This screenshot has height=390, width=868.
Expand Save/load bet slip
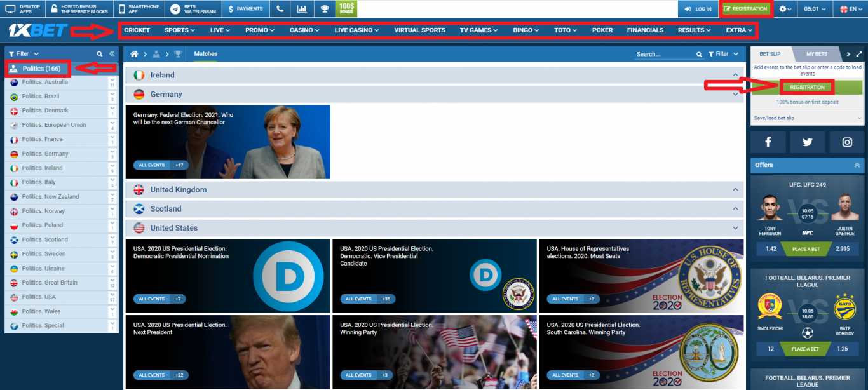807,118
